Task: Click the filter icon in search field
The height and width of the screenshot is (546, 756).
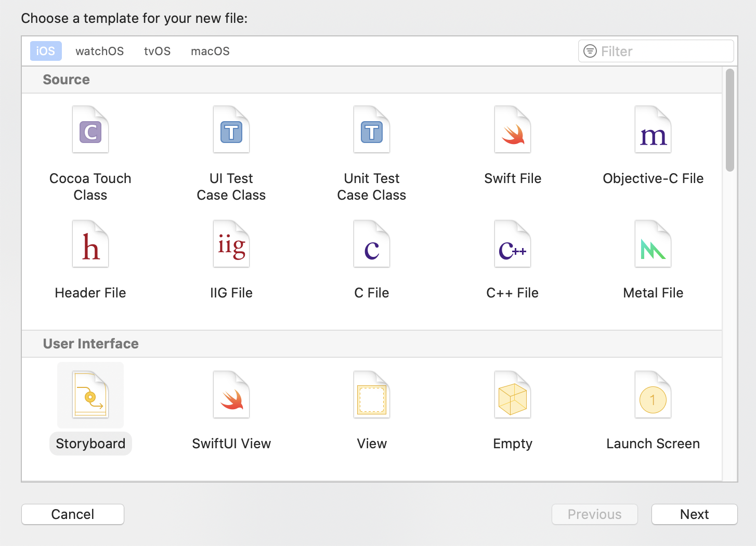Action: click(590, 51)
